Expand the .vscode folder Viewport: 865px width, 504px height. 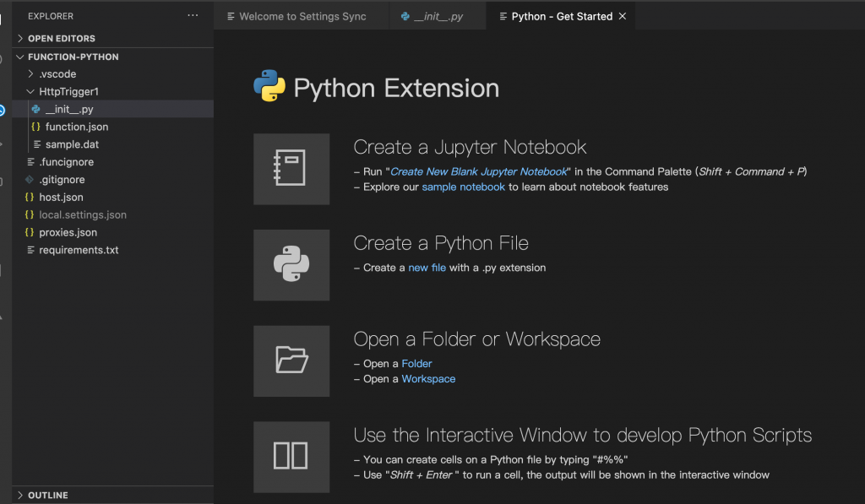(x=57, y=74)
